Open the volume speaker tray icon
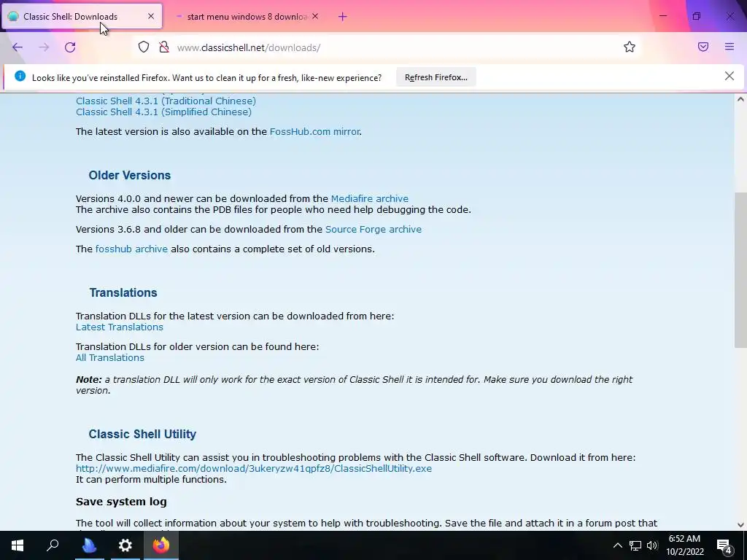This screenshot has width=747, height=560. [x=652, y=545]
